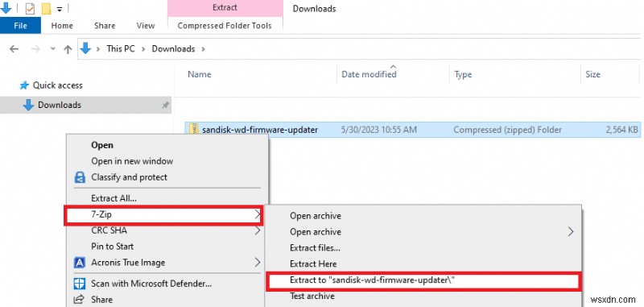The height and width of the screenshot is (307, 644).
Task: Go forward with the Forward arrow
Action: click(35, 49)
